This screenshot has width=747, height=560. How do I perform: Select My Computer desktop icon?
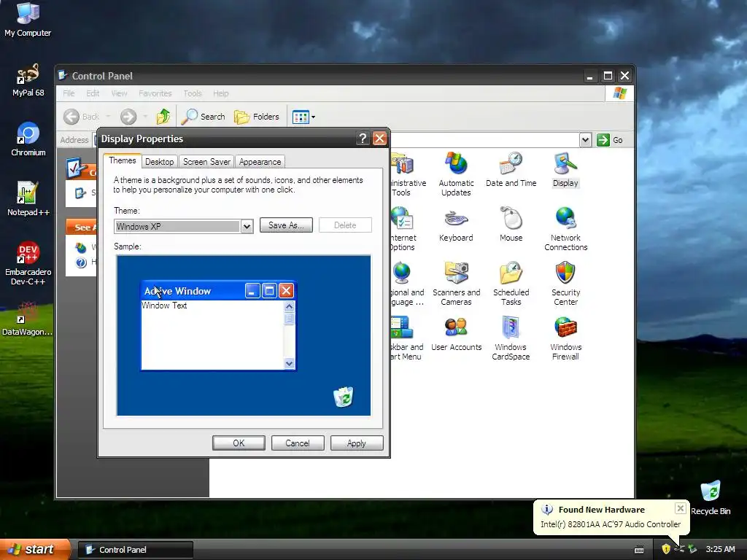click(x=28, y=20)
